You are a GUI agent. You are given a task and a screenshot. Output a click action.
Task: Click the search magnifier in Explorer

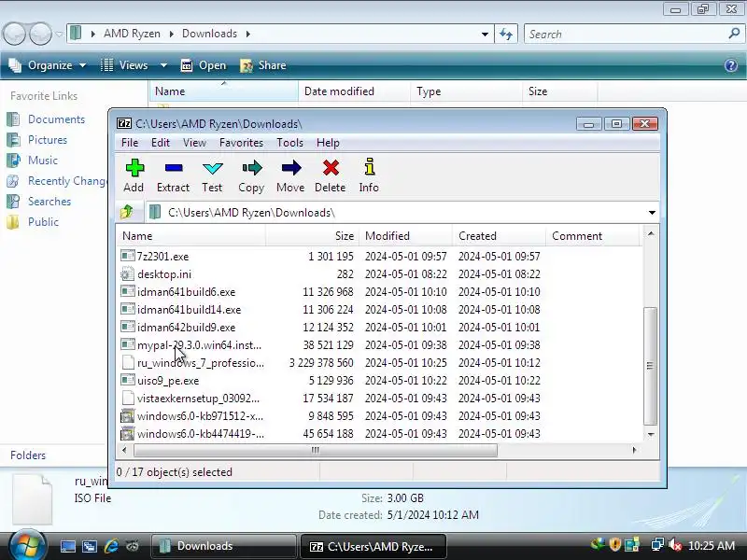[734, 34]
